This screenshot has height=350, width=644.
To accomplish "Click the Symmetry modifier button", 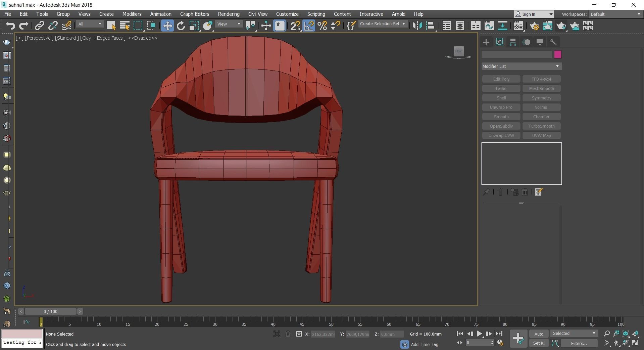I will (541, 98).
